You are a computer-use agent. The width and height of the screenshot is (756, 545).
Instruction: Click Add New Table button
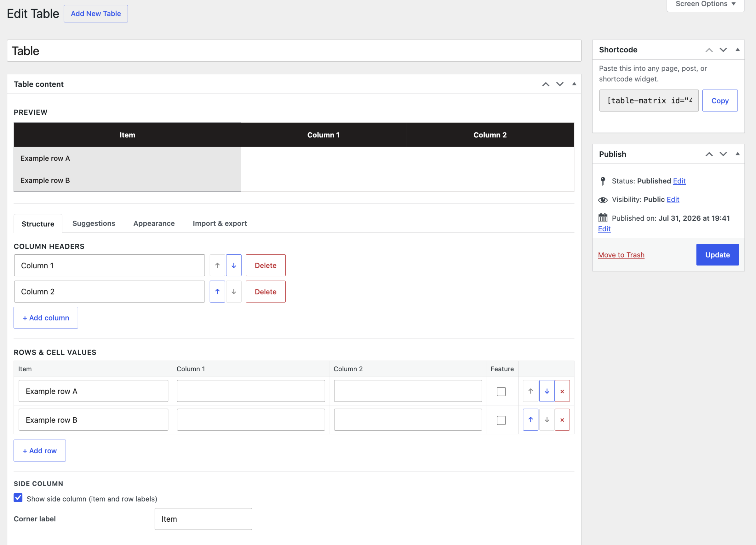[x=96, y=14]
